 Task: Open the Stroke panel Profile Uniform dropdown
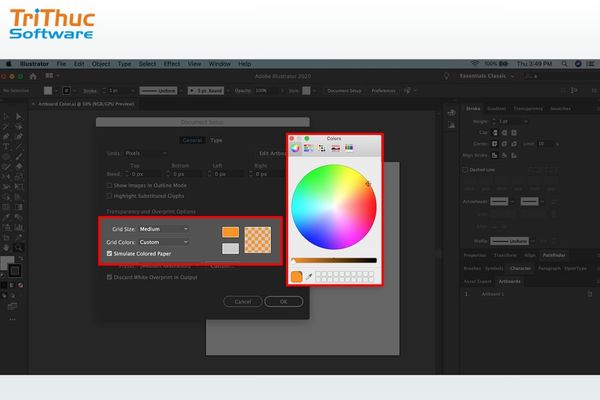point(513,241)
